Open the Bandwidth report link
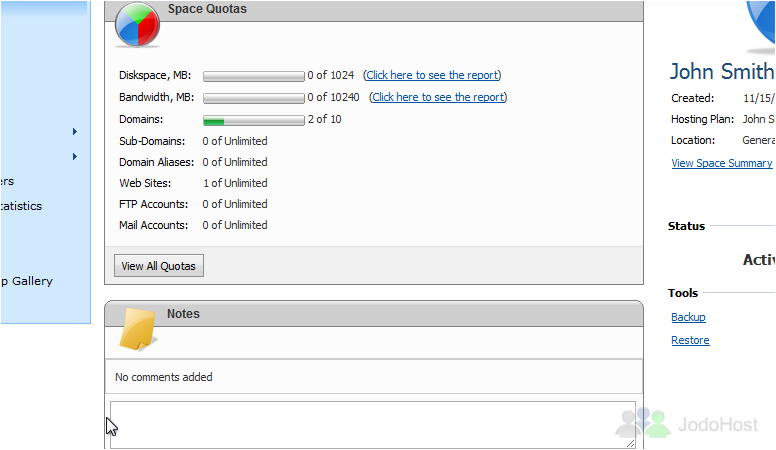This screenshot has height=450, width=776. point(438,97)
